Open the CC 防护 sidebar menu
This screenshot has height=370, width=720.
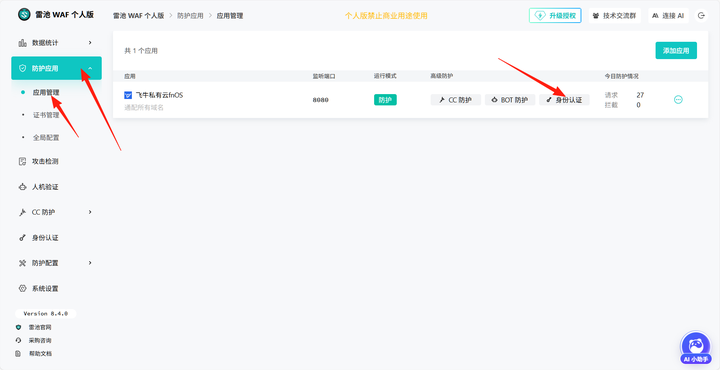coord(56,212)
